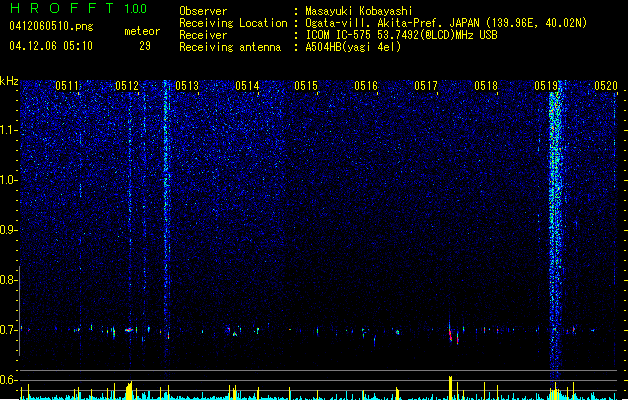This screenshot has width=629, height=400.
Task: Click the 0520 time marker
Action: pyautogui.click(x=606, y=86)
